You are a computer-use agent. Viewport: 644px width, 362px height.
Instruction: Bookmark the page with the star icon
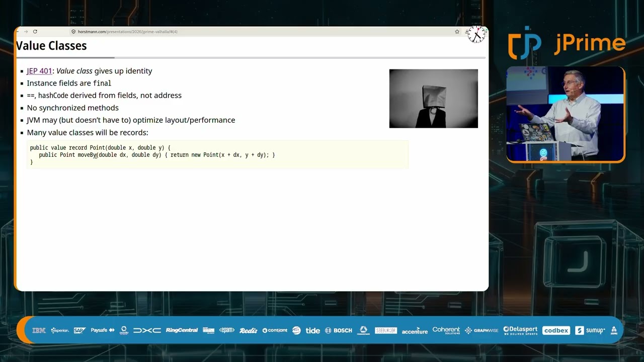[x=457, y=32]
